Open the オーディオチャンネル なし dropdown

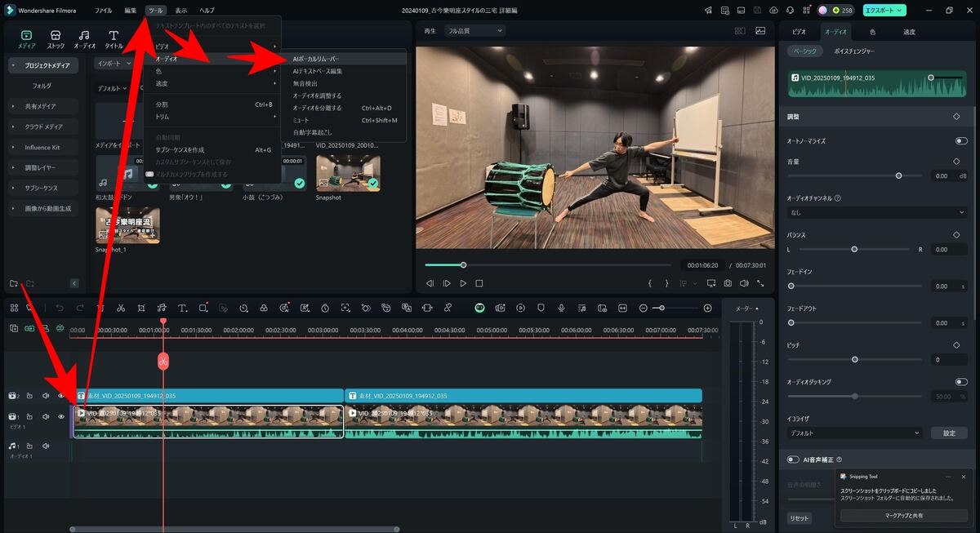pyautogui.click(x=877, y=212)
